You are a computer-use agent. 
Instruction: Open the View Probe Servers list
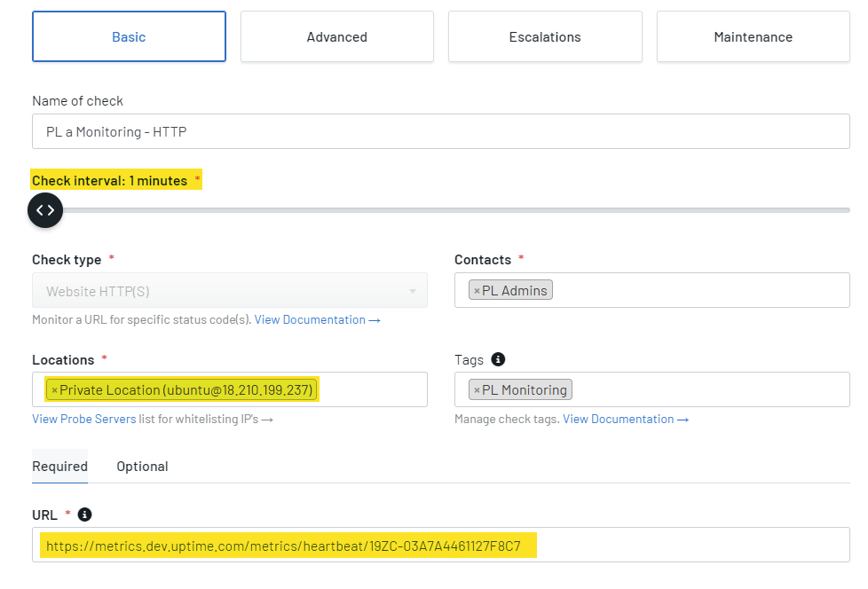83,419
